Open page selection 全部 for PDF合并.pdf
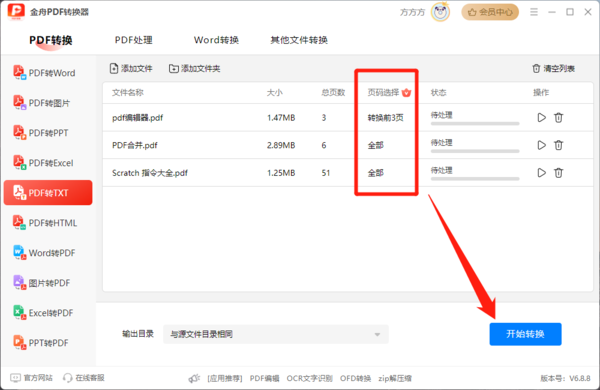The width and height of the screenshot is (600, 390). coord(375,145)
